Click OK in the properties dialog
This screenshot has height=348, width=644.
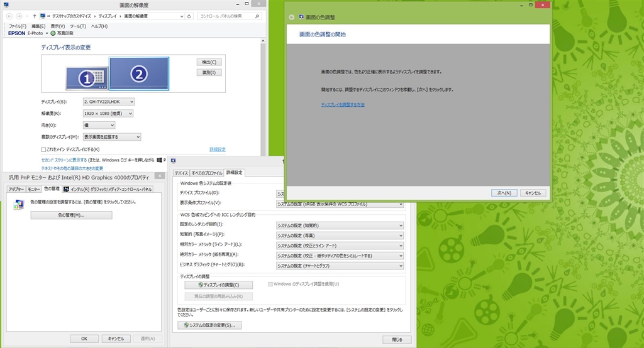coord(84,339)
